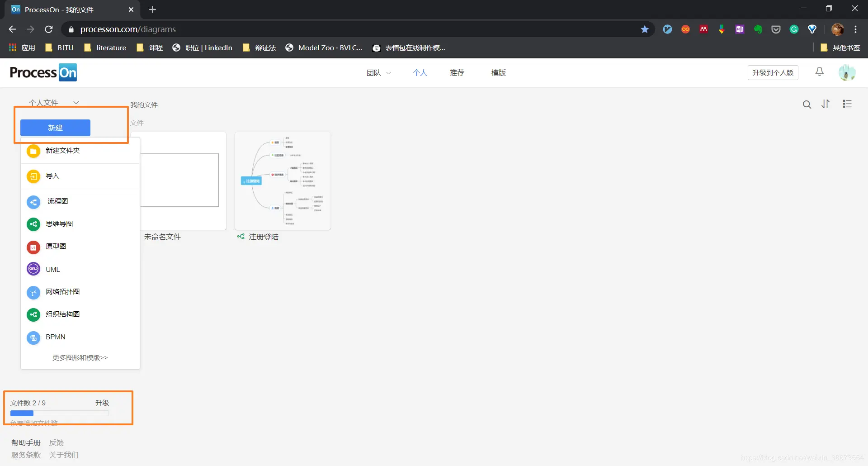Screen dimensions: 868x466
Task: Open a new browser tab
Action: click(x=152, y=10)
